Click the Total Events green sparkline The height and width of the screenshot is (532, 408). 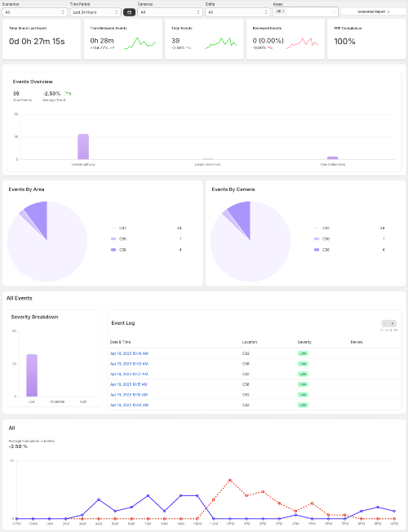221,43
